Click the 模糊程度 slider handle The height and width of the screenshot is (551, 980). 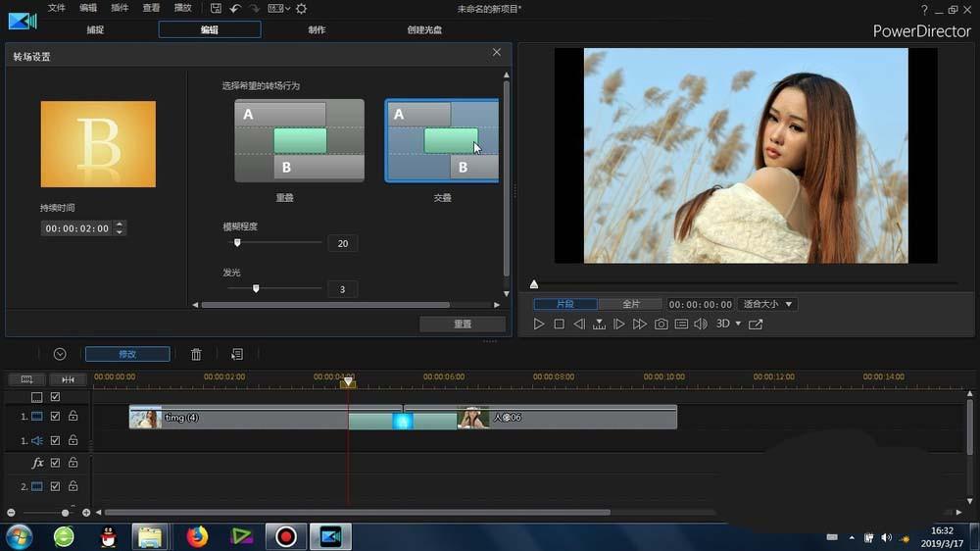click(237, 242)
